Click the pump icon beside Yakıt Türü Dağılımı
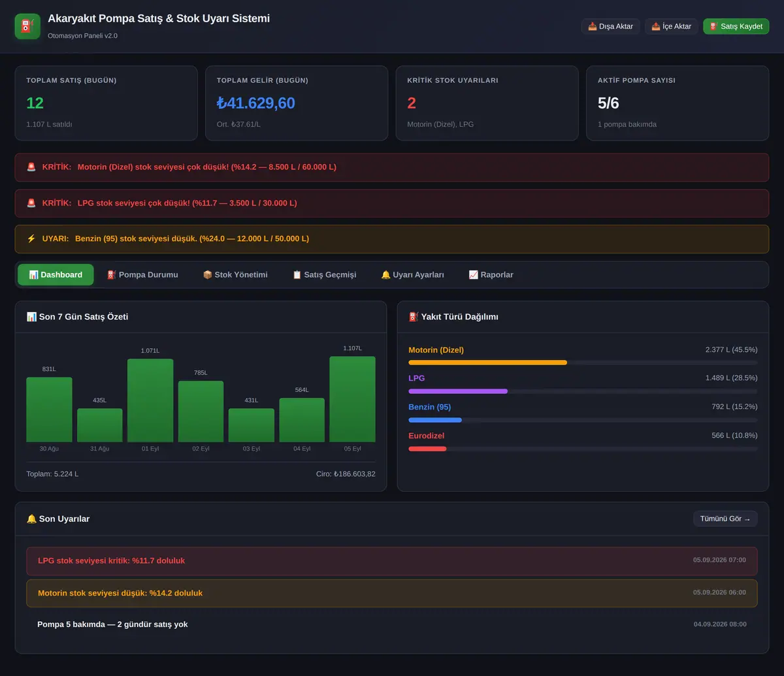The width and height of the screenshot is (784, 676). click(414, 317)
